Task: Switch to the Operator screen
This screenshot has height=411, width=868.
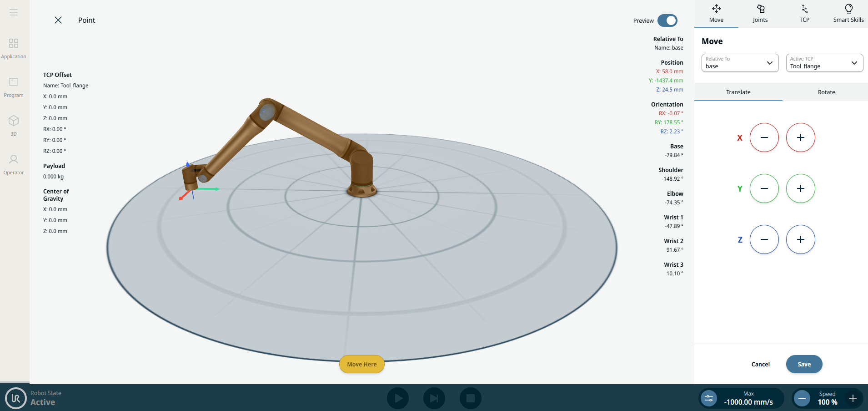Action: coord(14,164)
